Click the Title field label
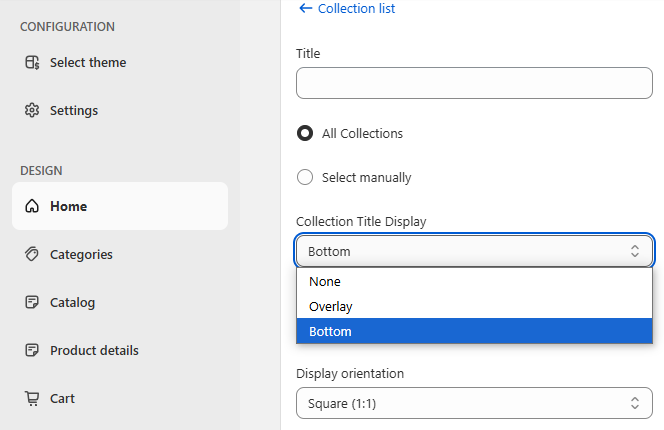This screenshot has height=430, width=664. click(308, 53)
